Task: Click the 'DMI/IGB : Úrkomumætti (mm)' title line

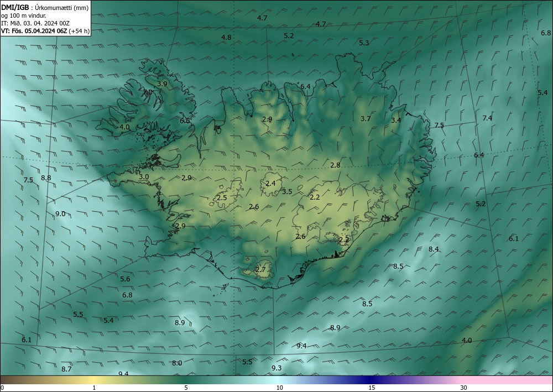Action: coord(45,8)
